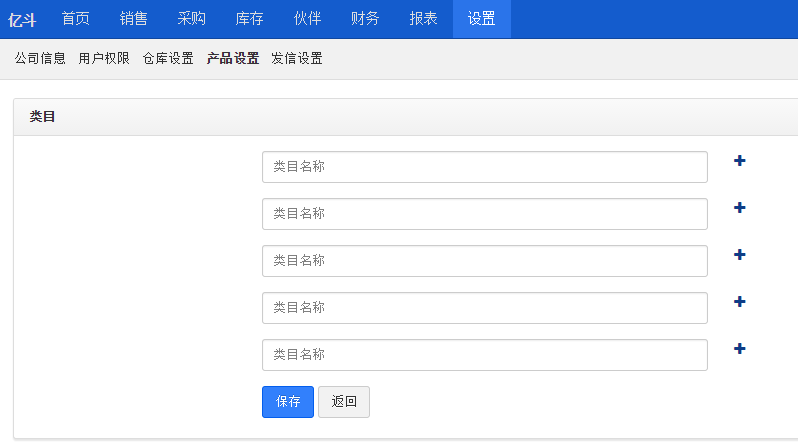Switch to the 公司信息 tab
This screenshot has width=798, height=448.
click(40, 59)
